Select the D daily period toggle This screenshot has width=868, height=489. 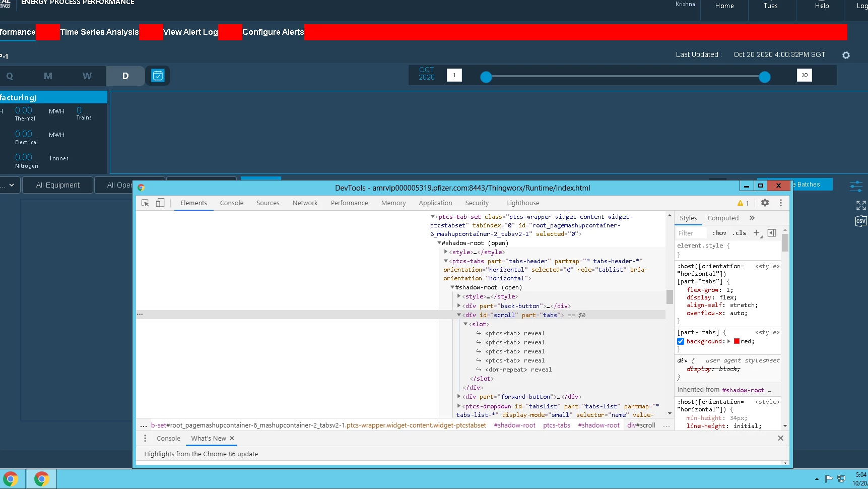point(125,76)
